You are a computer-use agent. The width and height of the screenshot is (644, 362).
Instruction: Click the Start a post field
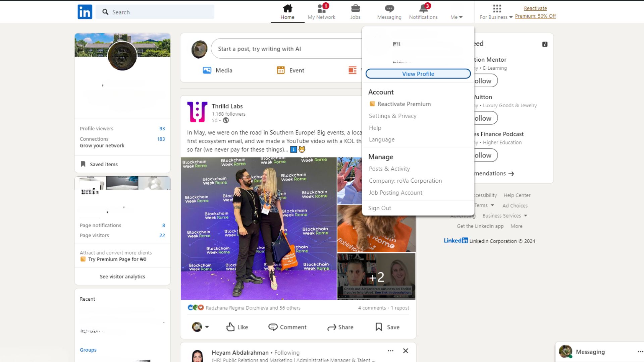point(286,49)
